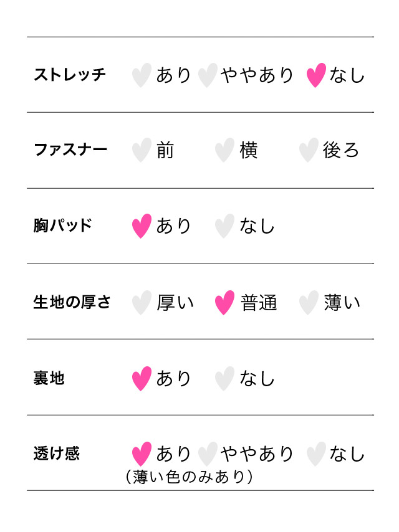Click the pink heart for 胸パッド あり
Screen dimensions: 399x532
[142, 226]
